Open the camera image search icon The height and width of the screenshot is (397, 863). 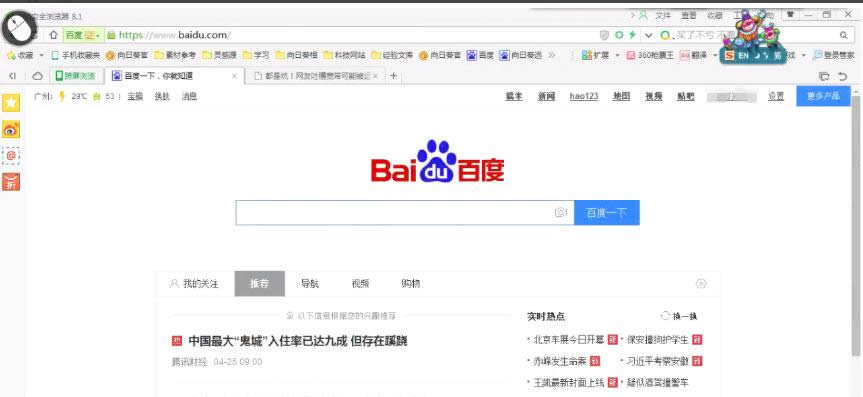coord(560,213)
